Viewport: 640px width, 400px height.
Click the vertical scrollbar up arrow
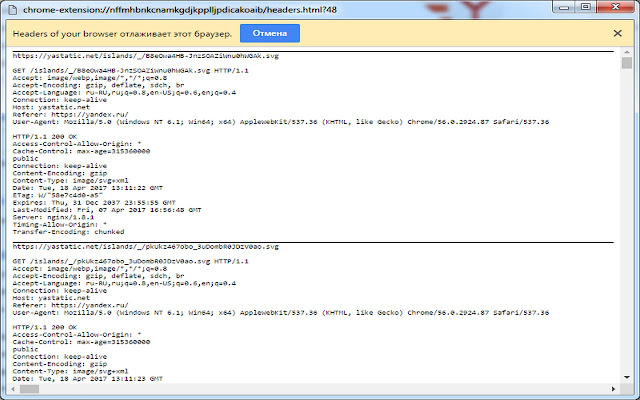(x=627, y=52)
